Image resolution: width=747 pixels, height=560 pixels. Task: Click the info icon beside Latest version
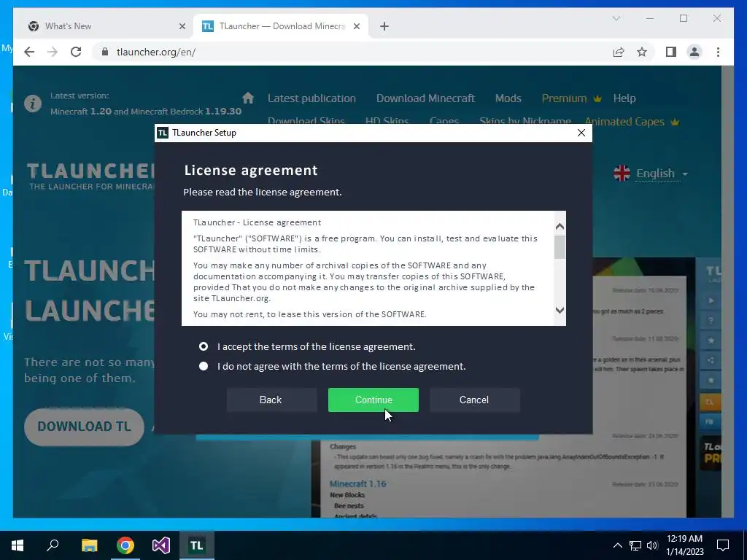click(32, 104)
